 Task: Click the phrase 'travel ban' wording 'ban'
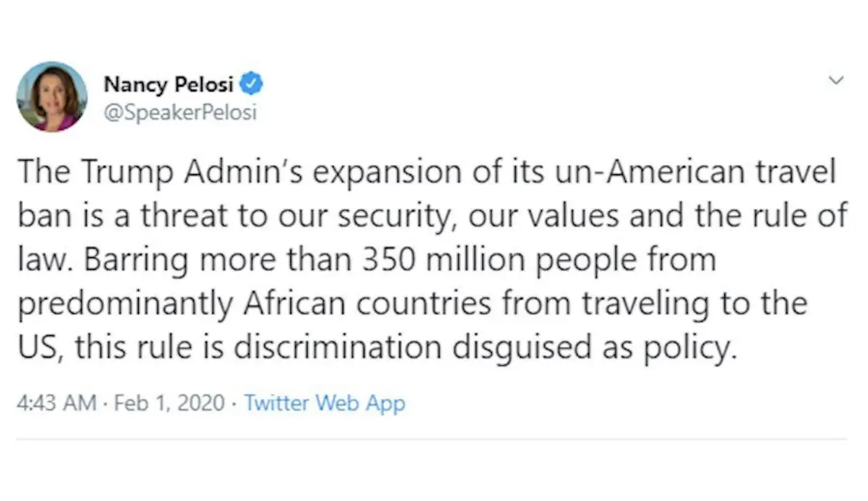pos(43,218)
